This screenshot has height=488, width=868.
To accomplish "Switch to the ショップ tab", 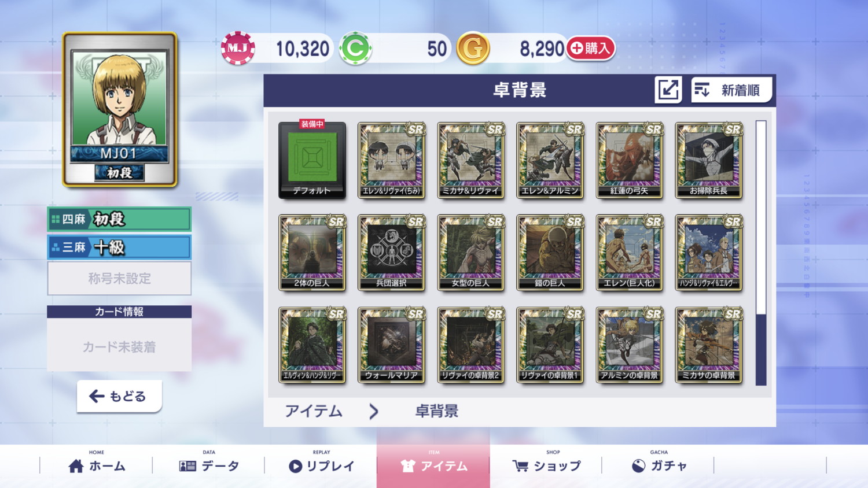I will (x=546, y=465).
